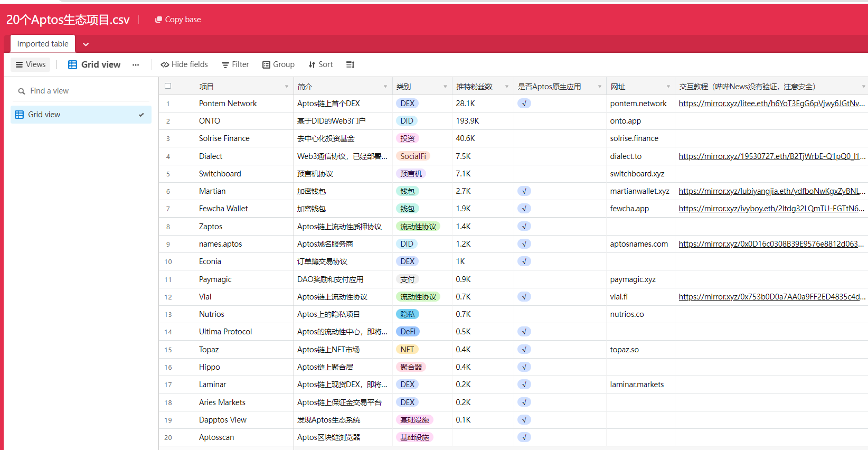This screenshot has height=450, width=868.
Task: Click the 193.9K follower count cell
Action: coord(483,121)
